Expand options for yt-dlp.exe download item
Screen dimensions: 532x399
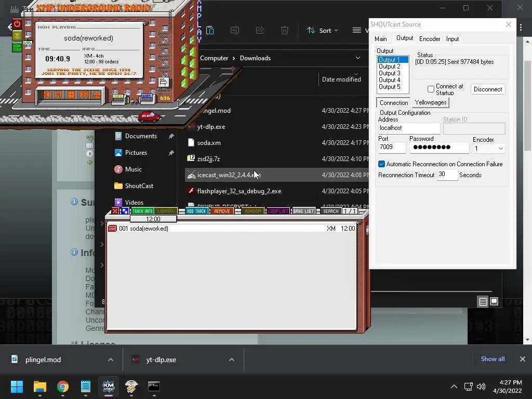(x=232, y=360)
